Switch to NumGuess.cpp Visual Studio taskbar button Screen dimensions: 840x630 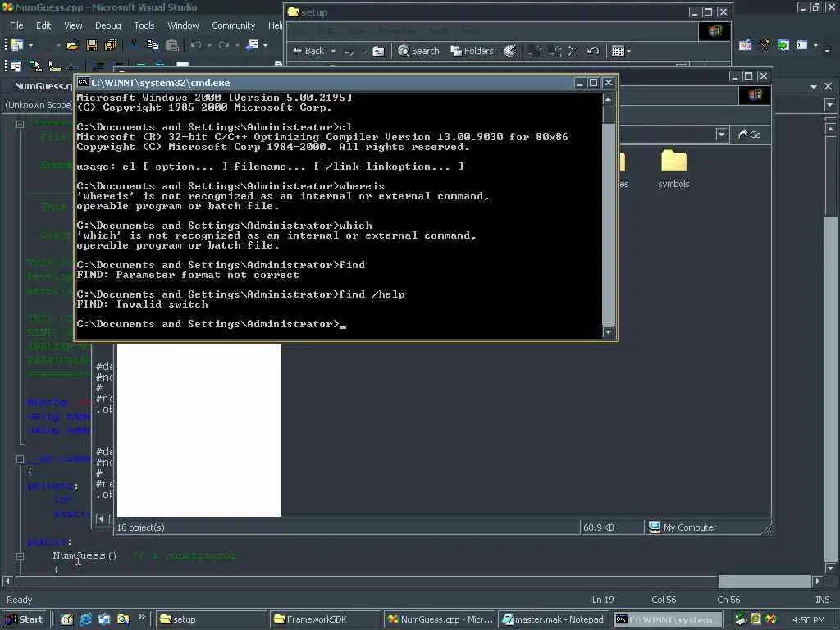[440, 619]
